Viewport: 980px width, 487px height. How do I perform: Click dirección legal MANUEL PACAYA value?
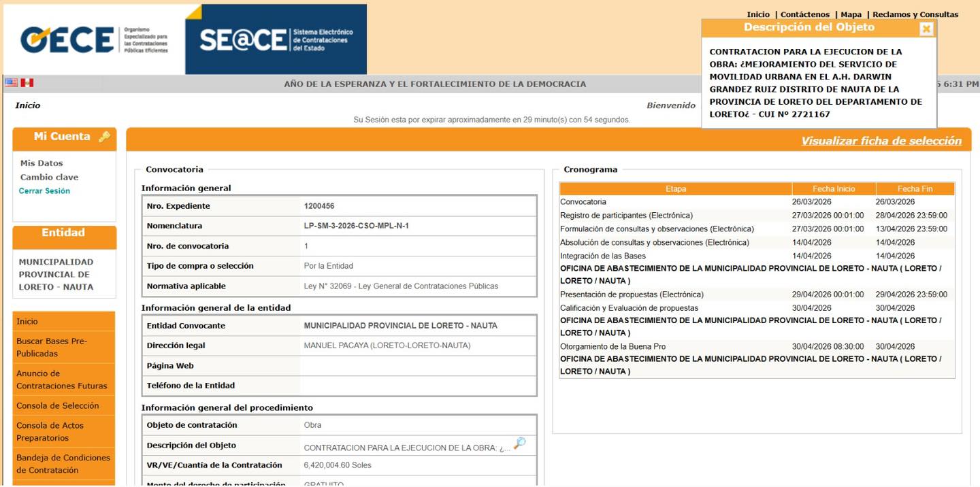click(x=387, y=346)
